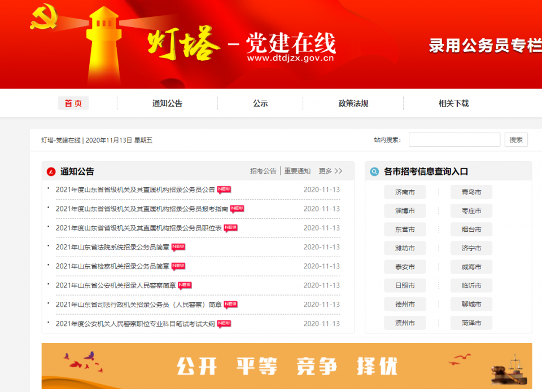This screenshot has width=542, height=392.
Task: Open the 司法行政机关招录公务员（人民警察）简章 notice
Action: [x=139, y=305]
